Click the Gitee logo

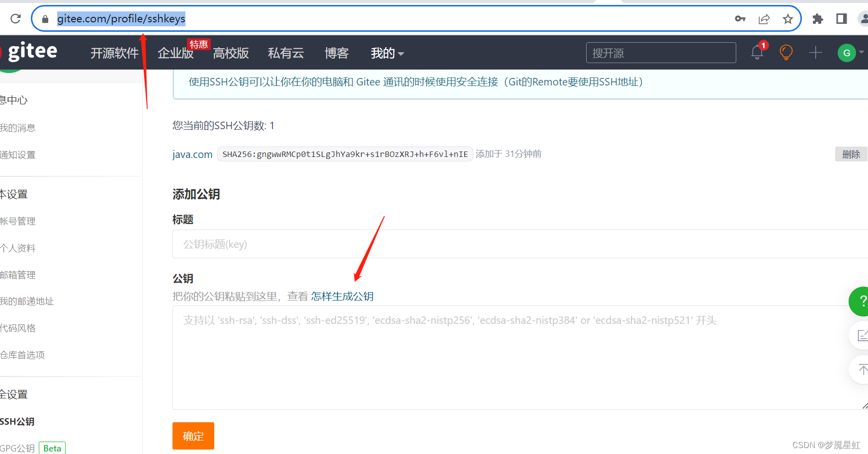pos(29,52)
